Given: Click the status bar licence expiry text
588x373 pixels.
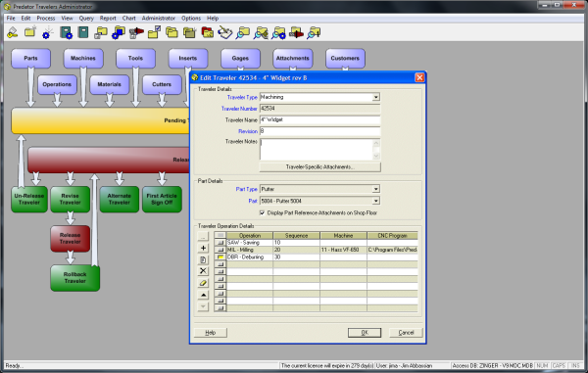Looking at the screenshot, I should tap(327, 365).
